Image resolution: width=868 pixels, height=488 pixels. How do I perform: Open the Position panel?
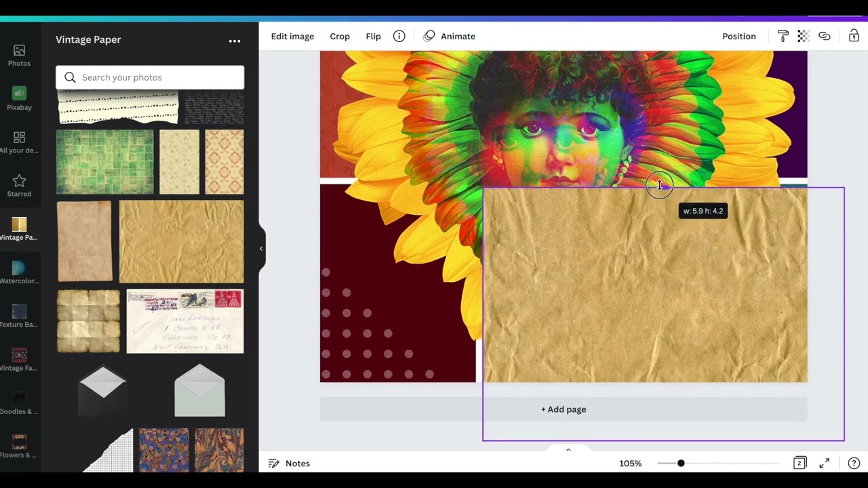pos(738,36)
